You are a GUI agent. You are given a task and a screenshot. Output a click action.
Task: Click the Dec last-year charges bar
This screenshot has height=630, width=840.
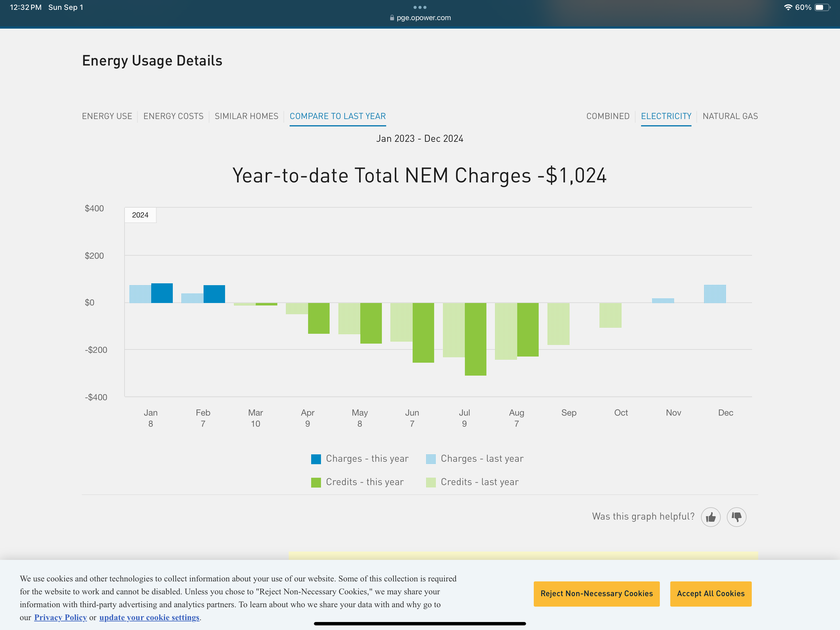click(x=715, y=294)
